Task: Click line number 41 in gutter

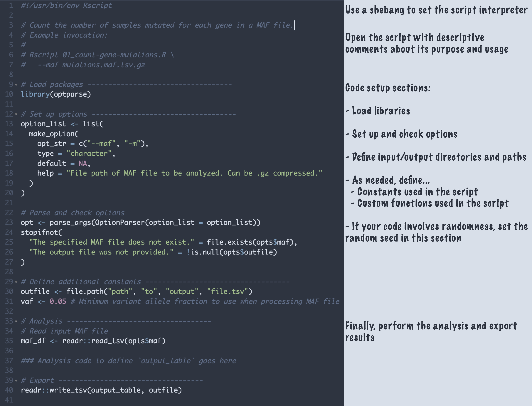Action: (9, 400)
